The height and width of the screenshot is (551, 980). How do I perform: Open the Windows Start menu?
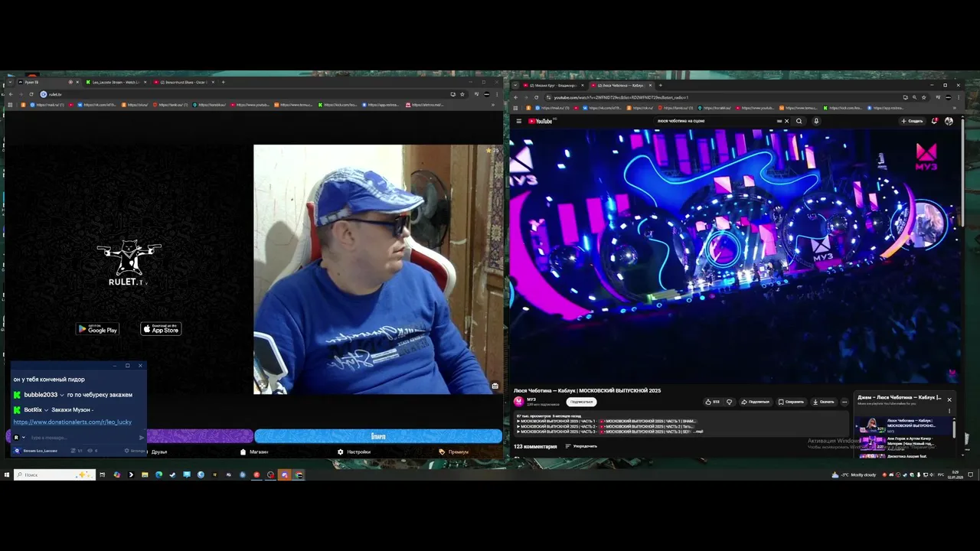[6, 474]
